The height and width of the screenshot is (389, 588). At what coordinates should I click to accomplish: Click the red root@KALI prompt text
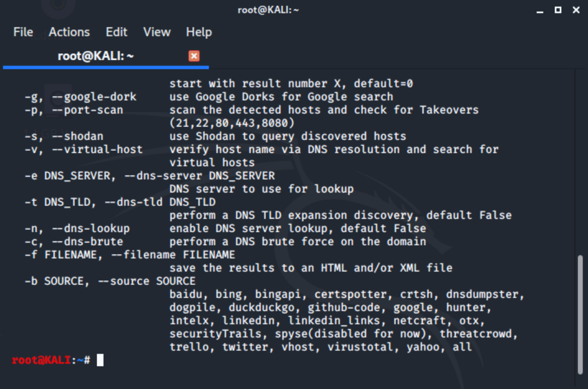pyautogui.click(x=42, y=360)
